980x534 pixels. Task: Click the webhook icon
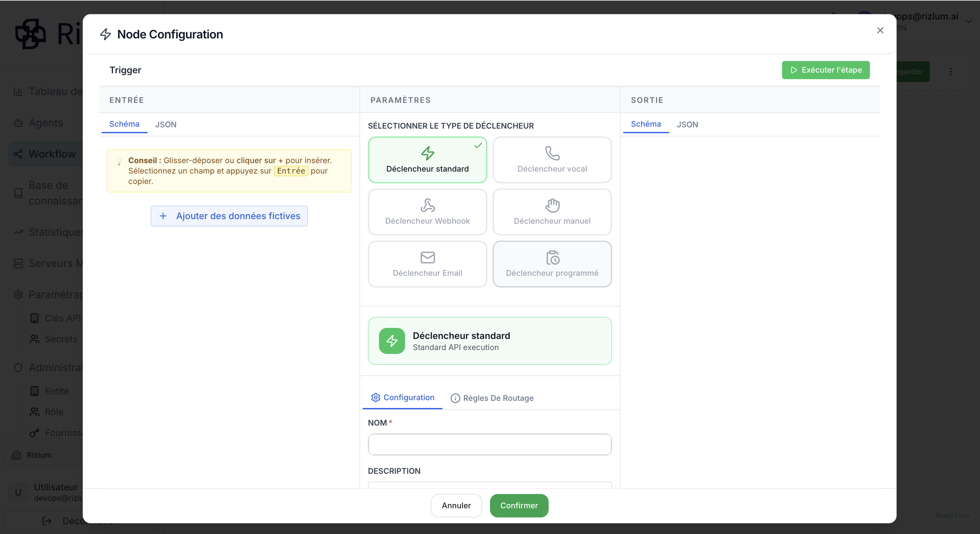click(427, 205)
